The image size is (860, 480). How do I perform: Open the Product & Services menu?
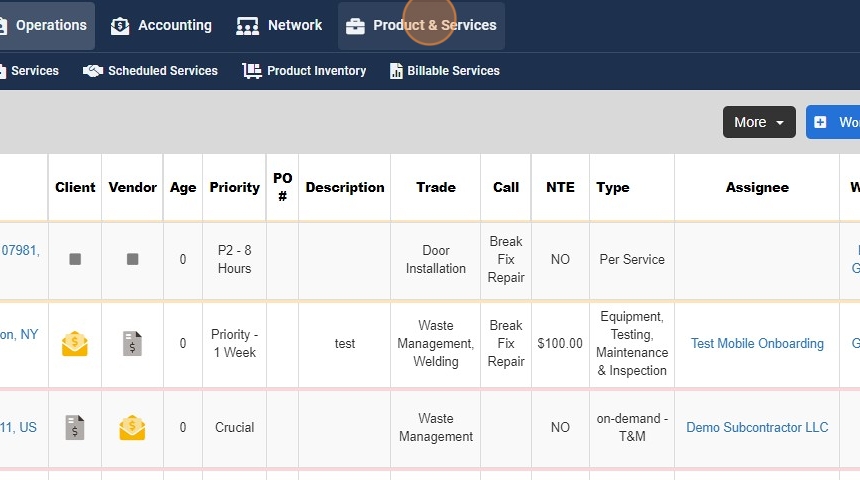pyautogui.click(x=421, y=26)
